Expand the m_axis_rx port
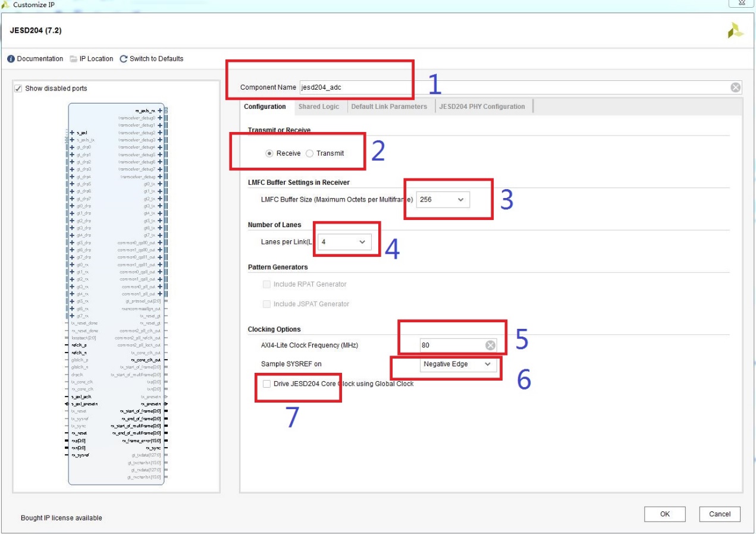 coord(160,111)
